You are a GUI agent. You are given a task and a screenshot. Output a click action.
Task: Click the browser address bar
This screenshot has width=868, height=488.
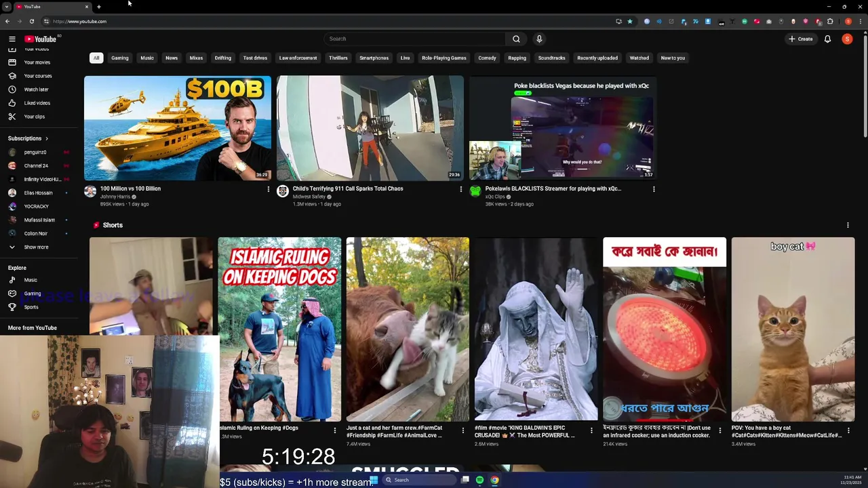325,21
